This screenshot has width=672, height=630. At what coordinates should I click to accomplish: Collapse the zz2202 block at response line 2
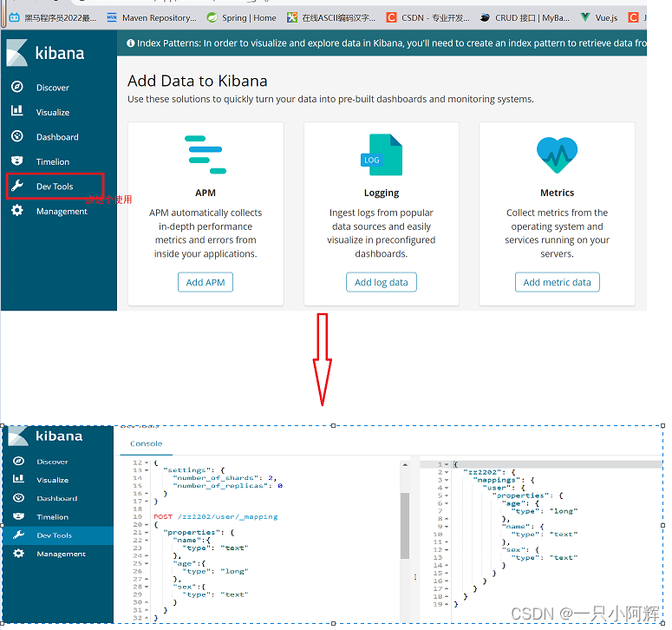click(447, 472)
